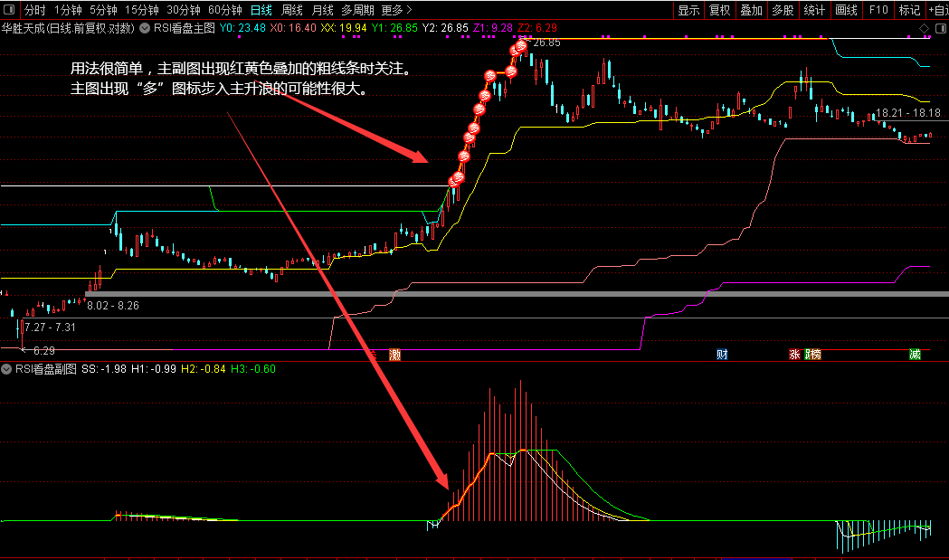Image resolution: width=949 pixels, height=560 pixels.
Task: Click the diamond icon above the chart
Action: pyautogui.click(x=925, y=28)
